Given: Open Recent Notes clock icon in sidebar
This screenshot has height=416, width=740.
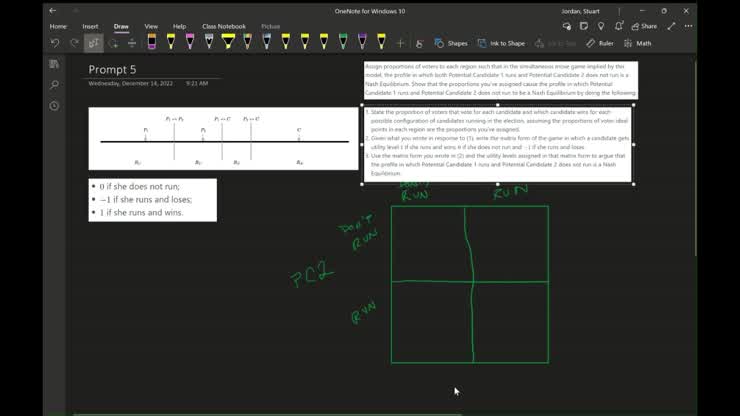Looking at the screenshot, I should pos(54,106).
